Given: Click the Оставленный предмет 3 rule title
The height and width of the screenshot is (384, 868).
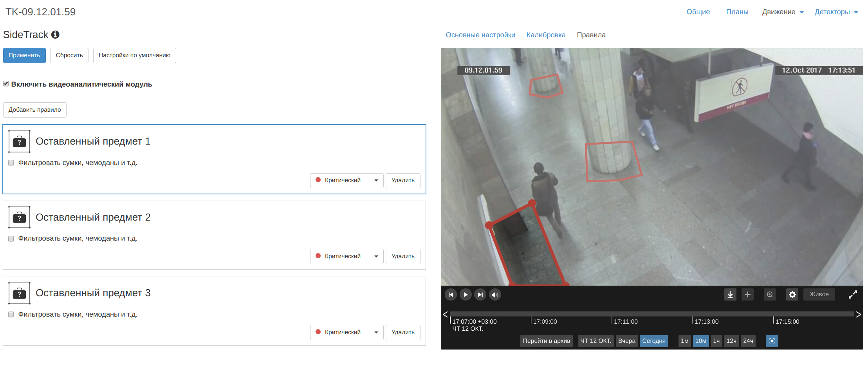Looking at the screenshot, I should click(x=93, y=293).
